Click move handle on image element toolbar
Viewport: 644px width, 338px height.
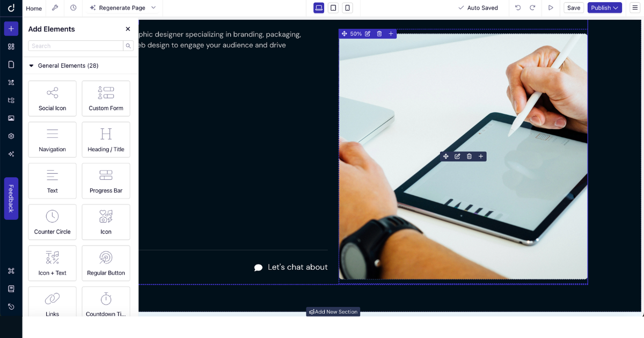pos(445,157)
